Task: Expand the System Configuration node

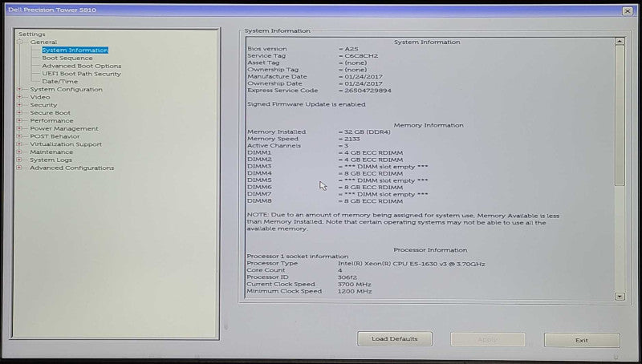Action: click(19, 89)
